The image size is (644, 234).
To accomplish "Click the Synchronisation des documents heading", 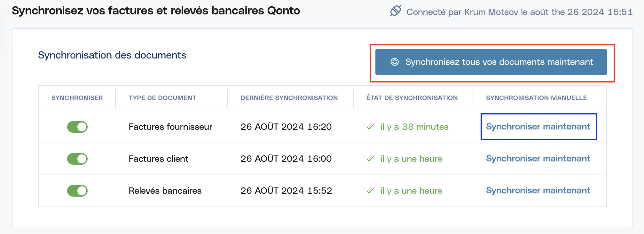I will pos(112,55).
